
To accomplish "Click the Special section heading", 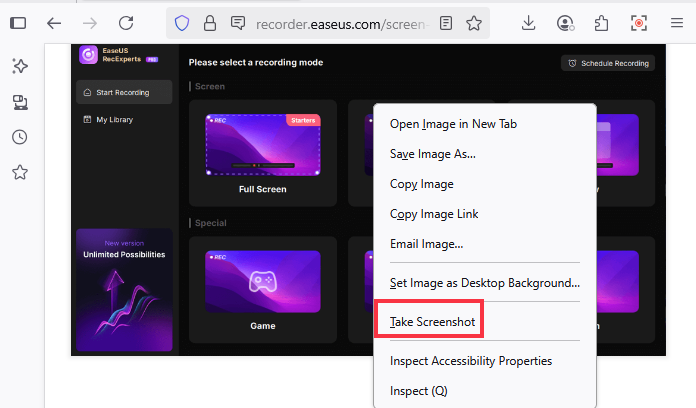I will tap(211, 223).
